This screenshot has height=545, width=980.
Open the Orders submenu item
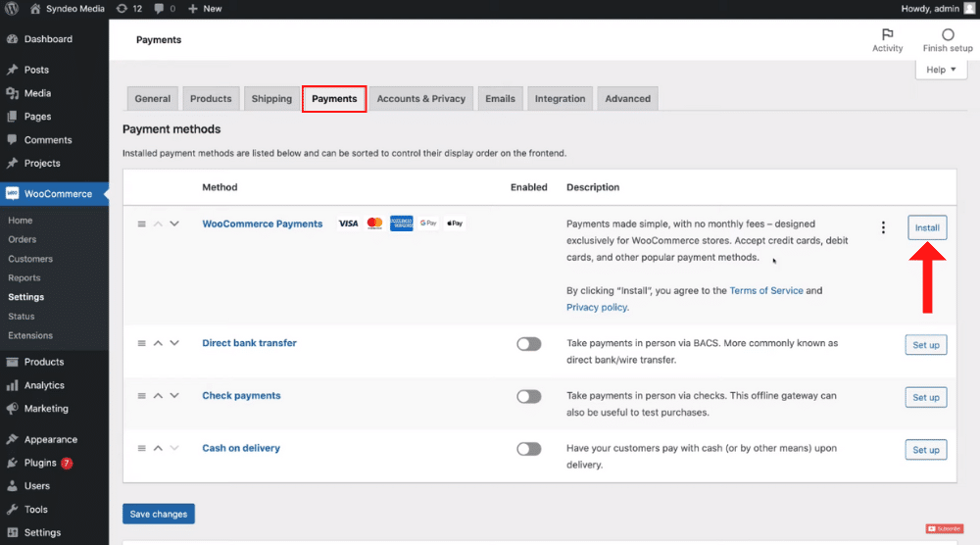pyautogui.click(x=22, y=239)
